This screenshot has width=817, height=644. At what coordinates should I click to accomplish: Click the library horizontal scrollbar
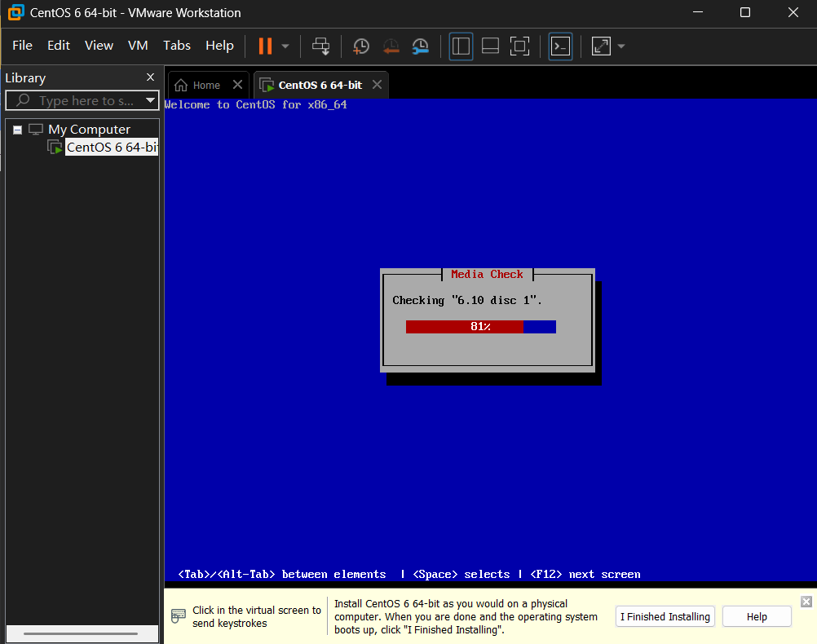point(80,633)
